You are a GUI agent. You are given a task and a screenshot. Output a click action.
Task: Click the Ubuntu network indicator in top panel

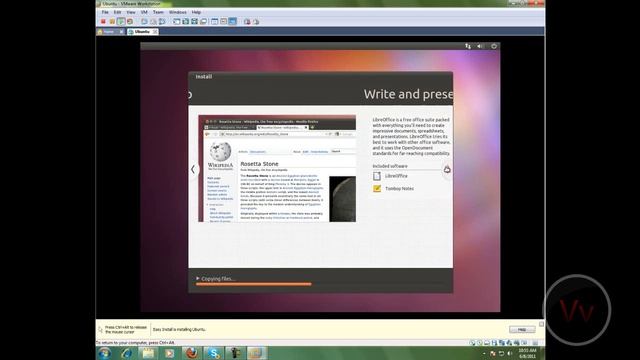pyautogui.click(x=468, y=46)
